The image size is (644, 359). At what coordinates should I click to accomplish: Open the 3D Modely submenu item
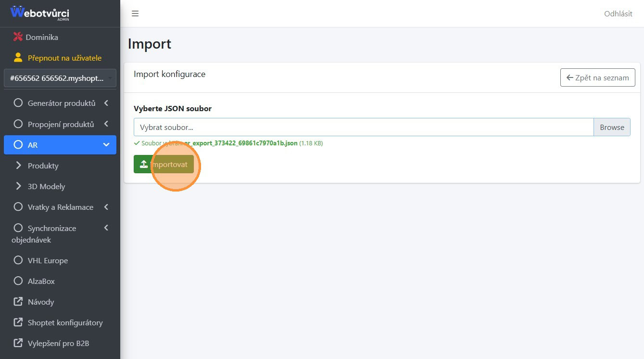coord(60,186)
